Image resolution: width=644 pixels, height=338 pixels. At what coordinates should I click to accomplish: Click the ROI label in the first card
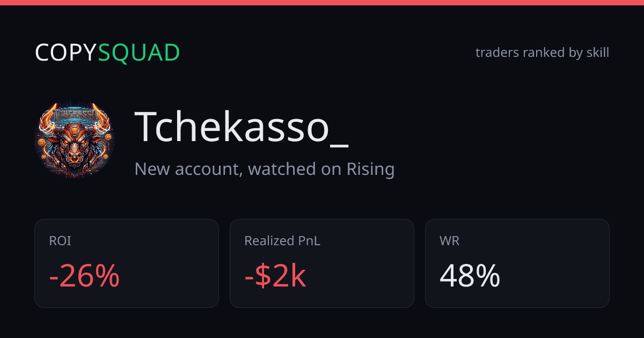click(x=60, y=241)
